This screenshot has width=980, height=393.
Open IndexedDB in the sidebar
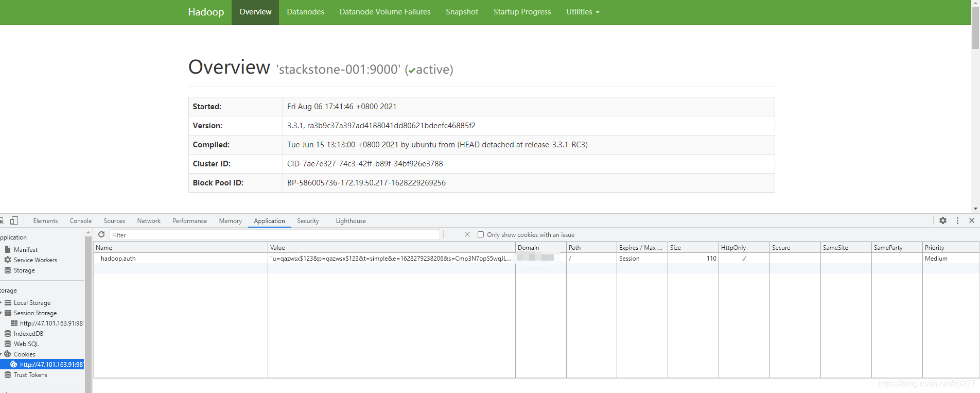click(x=28, y=334)
